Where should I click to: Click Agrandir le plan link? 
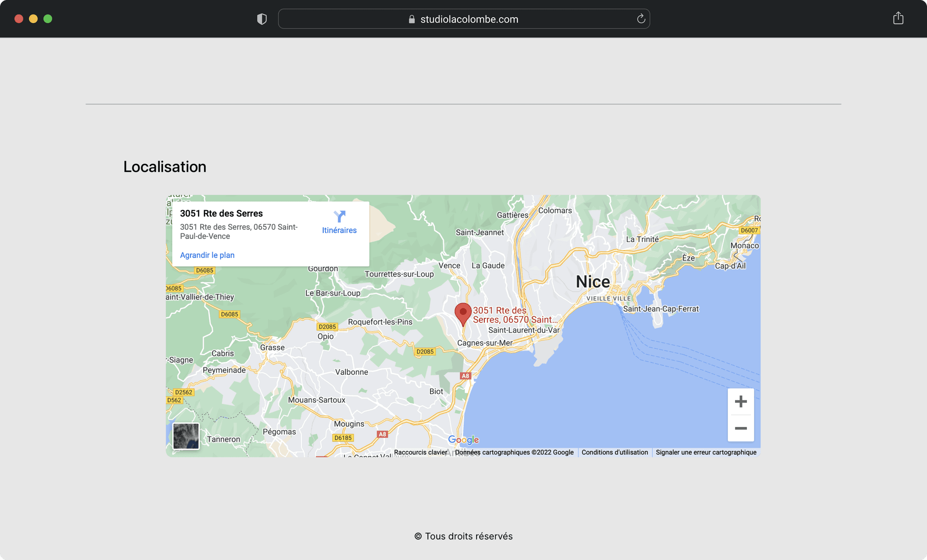pyautogui.click(x=207, y=255)
